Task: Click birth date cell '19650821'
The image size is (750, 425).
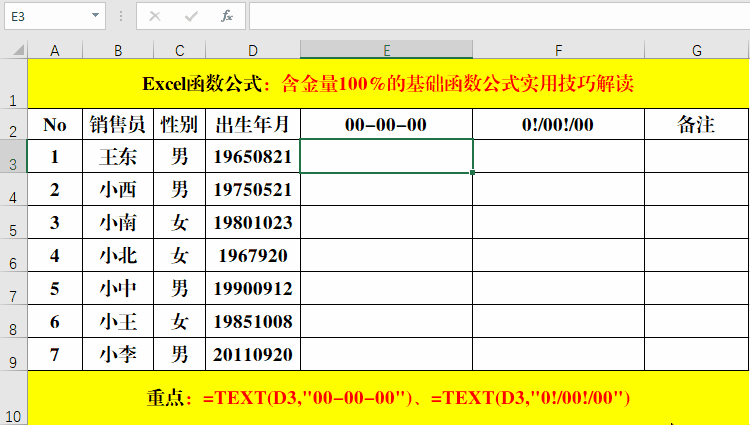Action: [x=253, y=156]
